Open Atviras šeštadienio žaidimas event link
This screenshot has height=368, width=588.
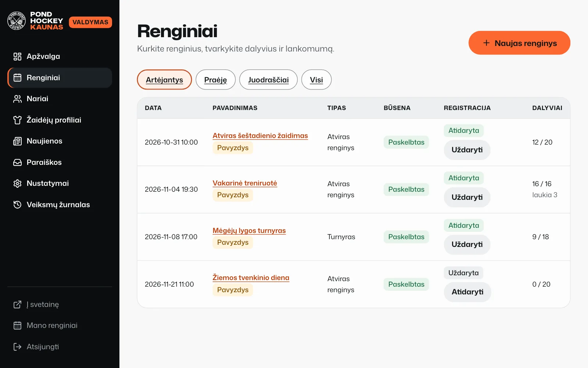tap(260, 135)
